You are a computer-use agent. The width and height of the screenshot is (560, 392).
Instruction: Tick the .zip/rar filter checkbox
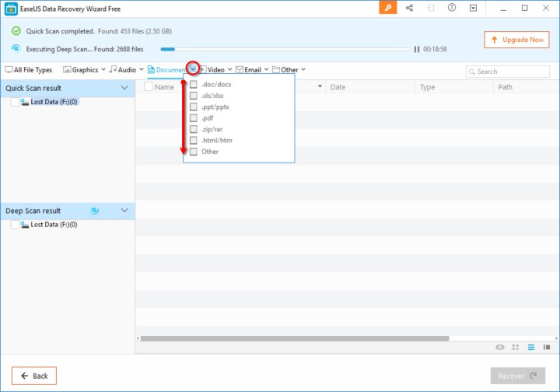pos(194,129)
